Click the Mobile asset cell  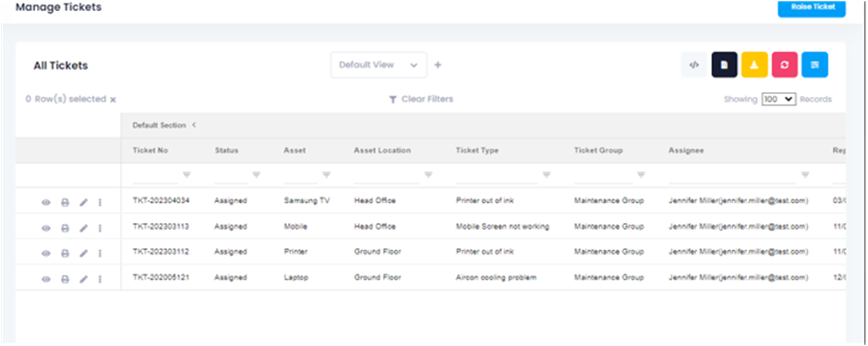(x=295, y=227)
